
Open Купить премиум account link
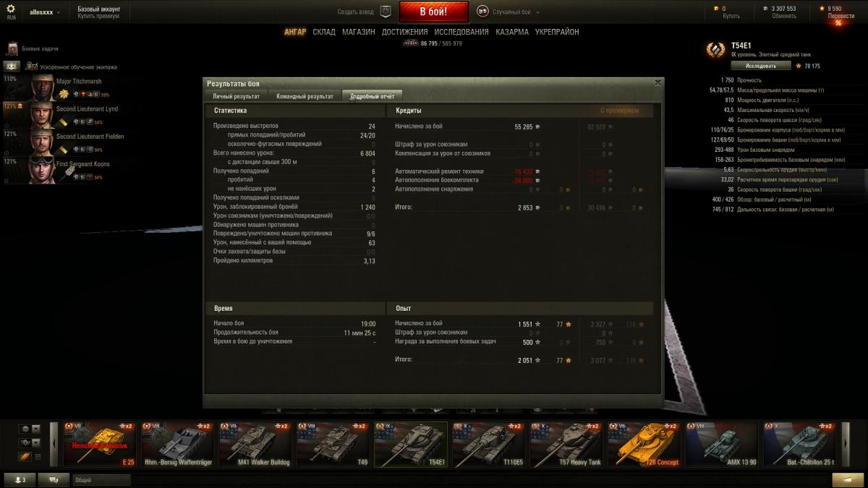click(98, 16)
